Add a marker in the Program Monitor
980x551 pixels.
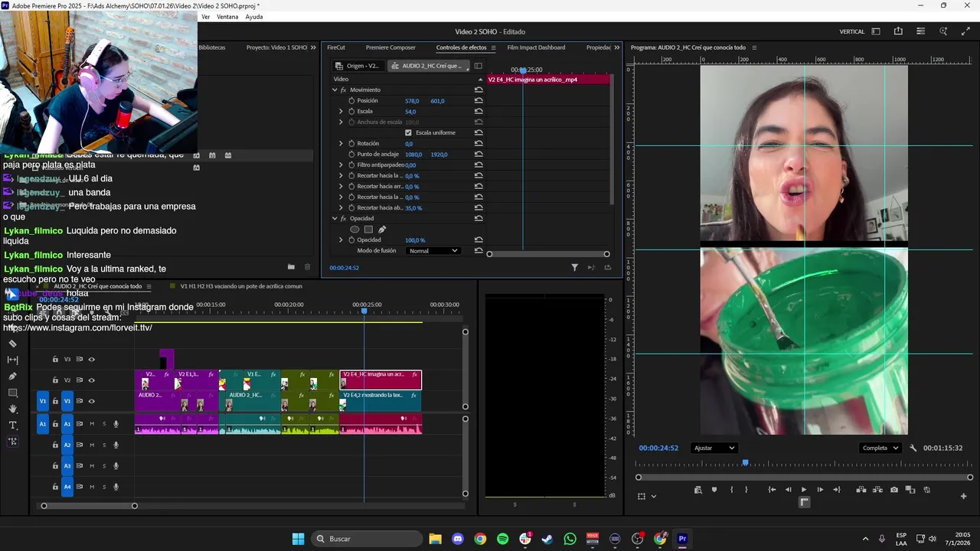(714, 490)
